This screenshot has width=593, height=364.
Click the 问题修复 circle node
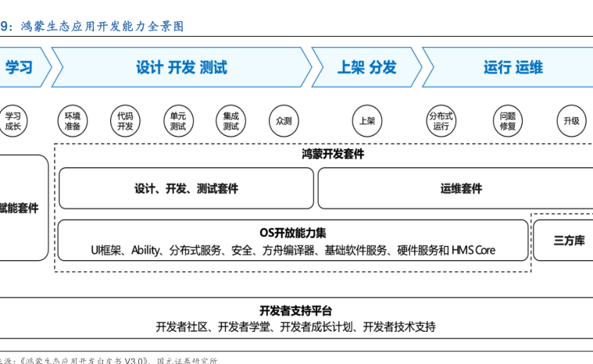508,121
